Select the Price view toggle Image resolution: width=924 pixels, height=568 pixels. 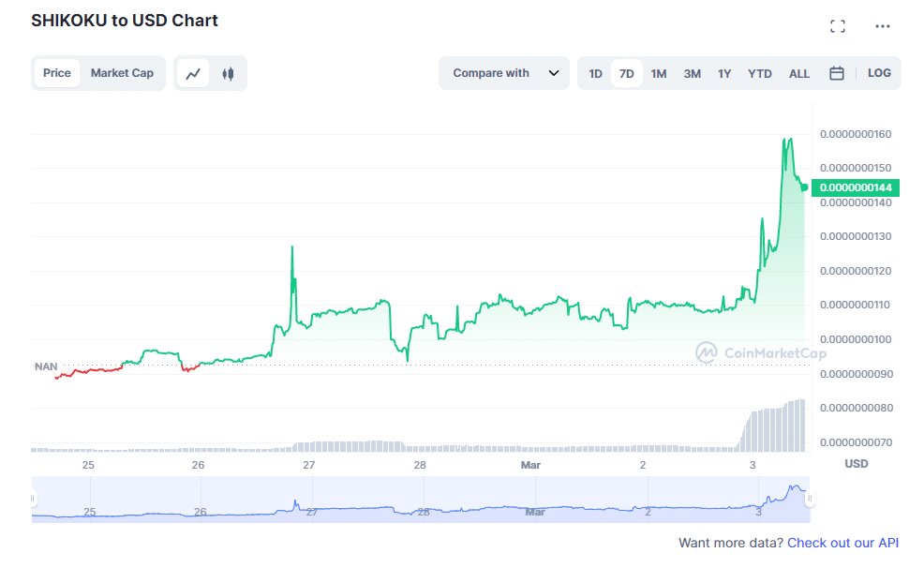click(x=57, y=73)
